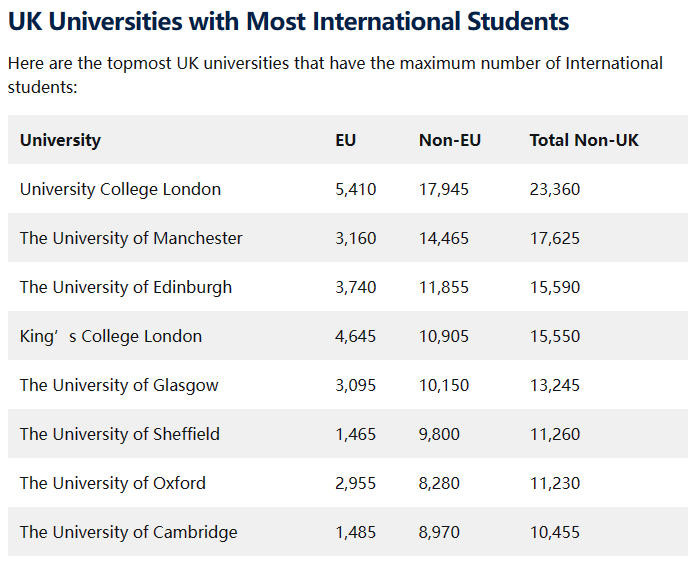
Task: Click the 10,455 total for Cambridge
Action: (554, 532)
